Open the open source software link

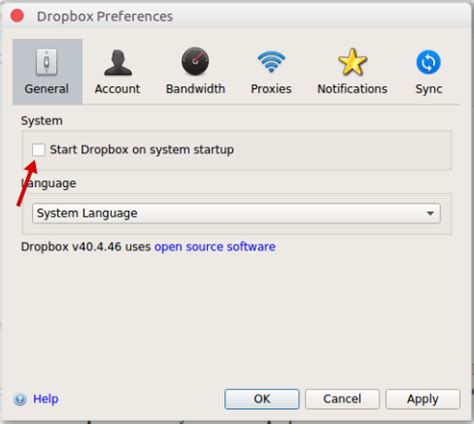(x=215, y=247)
